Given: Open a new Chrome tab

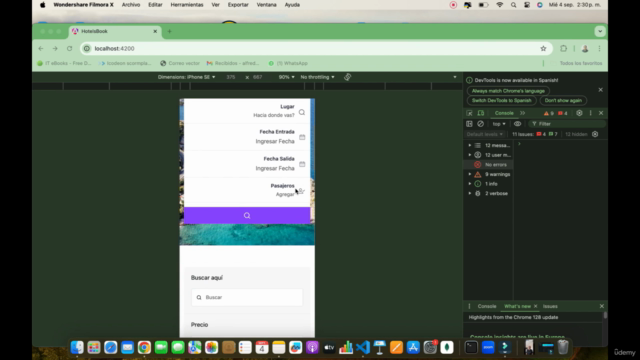Looking at the screenshot, I should [x=169, y=31].
